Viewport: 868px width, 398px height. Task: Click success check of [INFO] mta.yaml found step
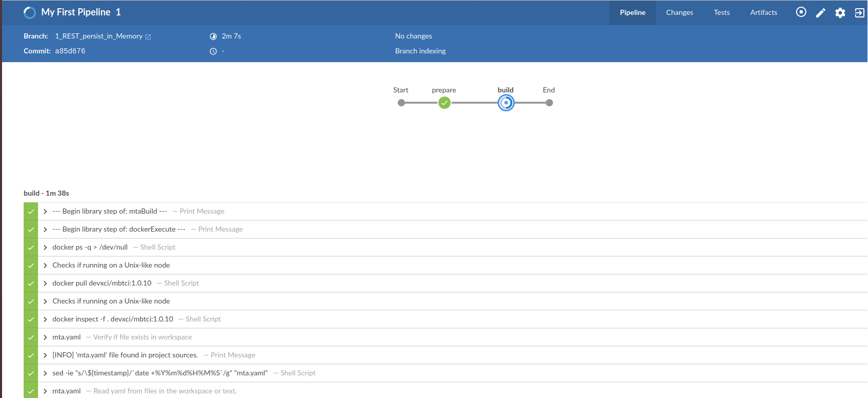click(x=31, y=355)
